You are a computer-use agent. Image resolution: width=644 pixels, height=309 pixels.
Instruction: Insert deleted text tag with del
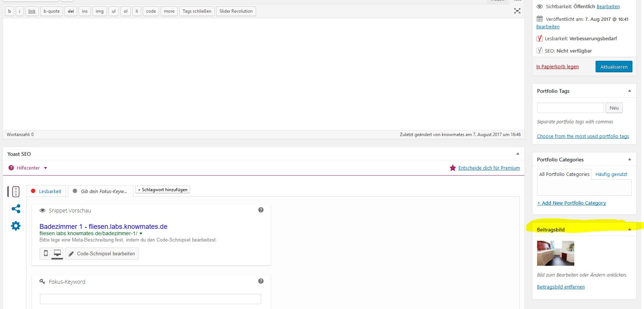pyautogui.click(x=71, y=11)
